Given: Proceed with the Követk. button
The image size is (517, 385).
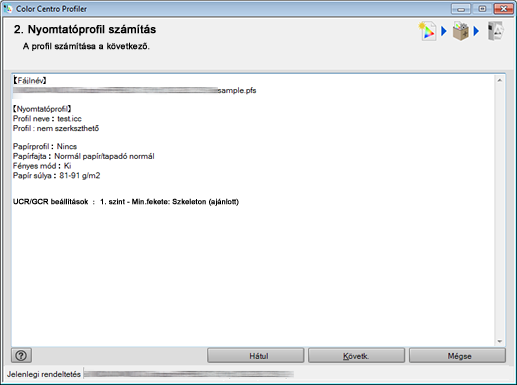Looking at the screenshot, I should coord(356,356).
